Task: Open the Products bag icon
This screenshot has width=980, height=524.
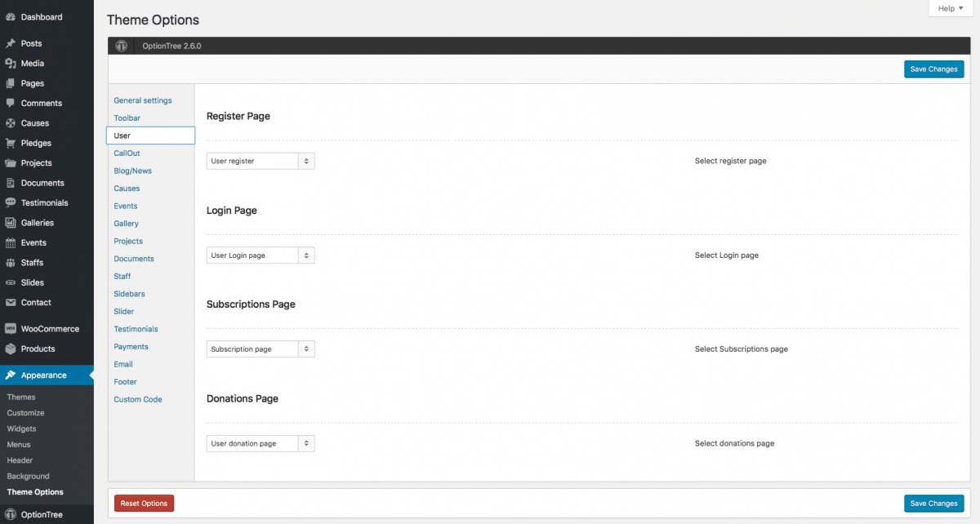Action: coord(11,348)
